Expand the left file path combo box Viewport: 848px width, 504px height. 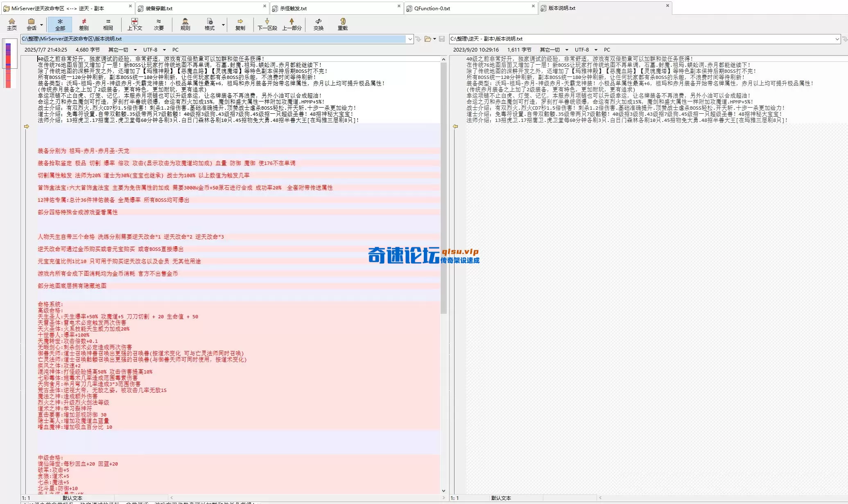(x=411, y=39)
